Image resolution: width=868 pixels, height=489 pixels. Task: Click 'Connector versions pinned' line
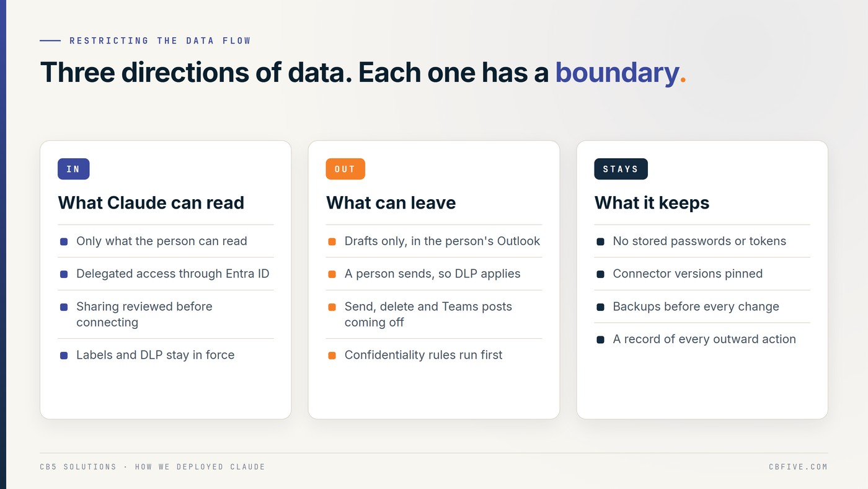point(688,274)
